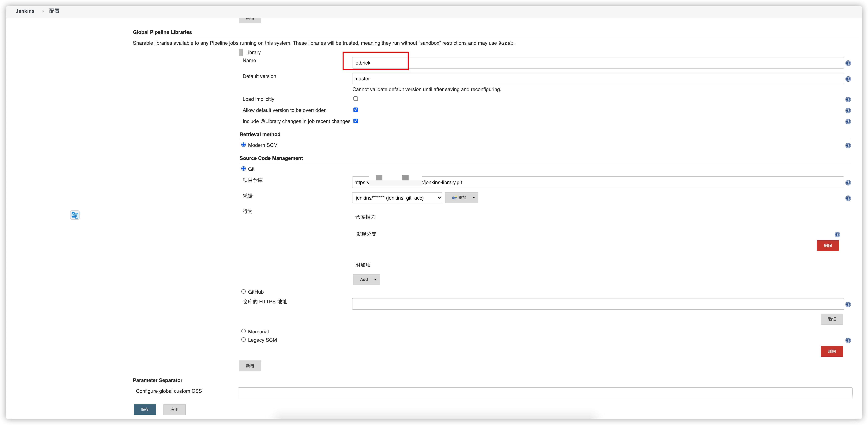Image resolution: width=868 pixels, height=425 pixels.
Task: Click the Configure global custom CSS field
Action: 545,393
